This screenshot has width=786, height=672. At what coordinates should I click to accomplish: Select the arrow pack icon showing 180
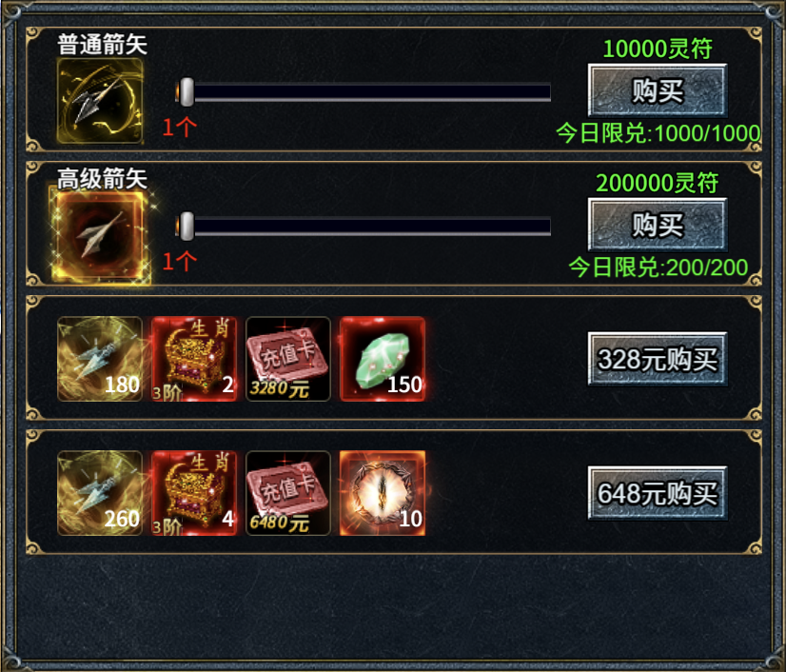(100, 359)
